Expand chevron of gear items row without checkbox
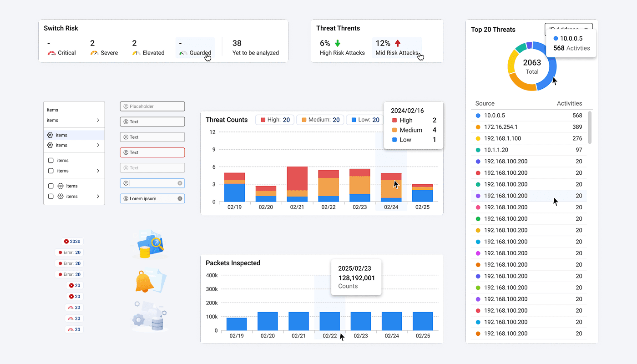This screenshot has width=637, height=364. point(98,145)
